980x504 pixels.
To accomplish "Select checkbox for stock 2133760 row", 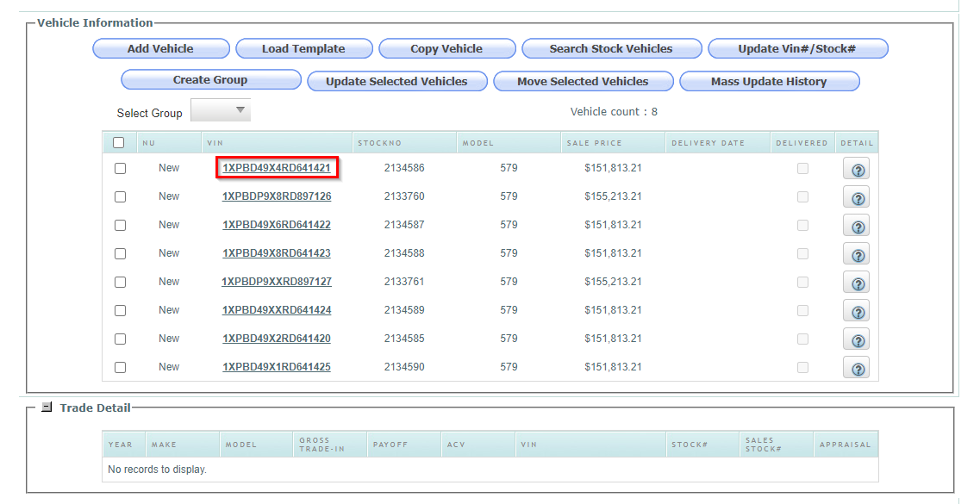I will (120, 196).
